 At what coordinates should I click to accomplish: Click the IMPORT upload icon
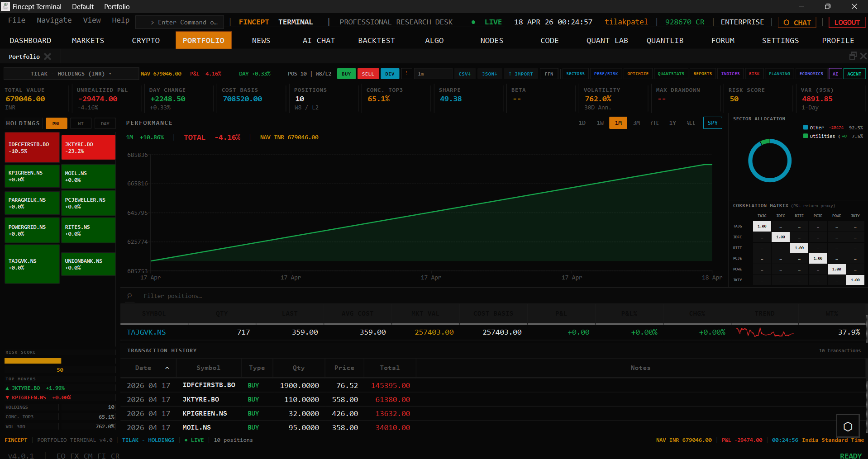click(520, 74)
